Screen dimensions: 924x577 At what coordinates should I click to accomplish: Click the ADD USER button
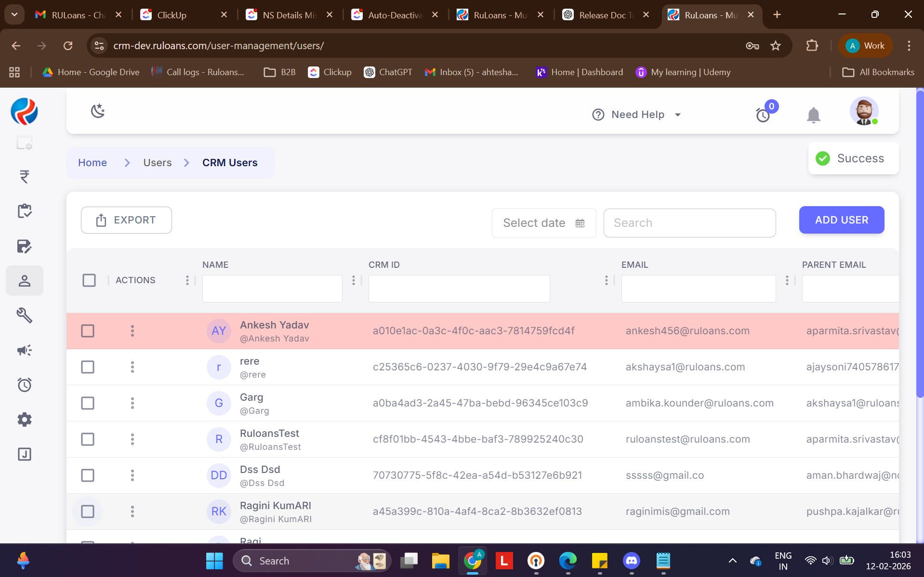point(841,220)
